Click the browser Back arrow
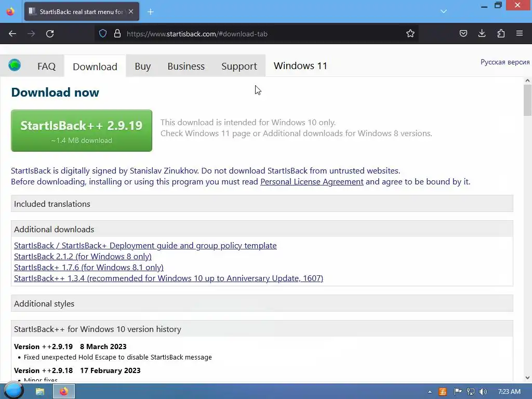Viewport: 532px width, 399px height. (12, 34)
